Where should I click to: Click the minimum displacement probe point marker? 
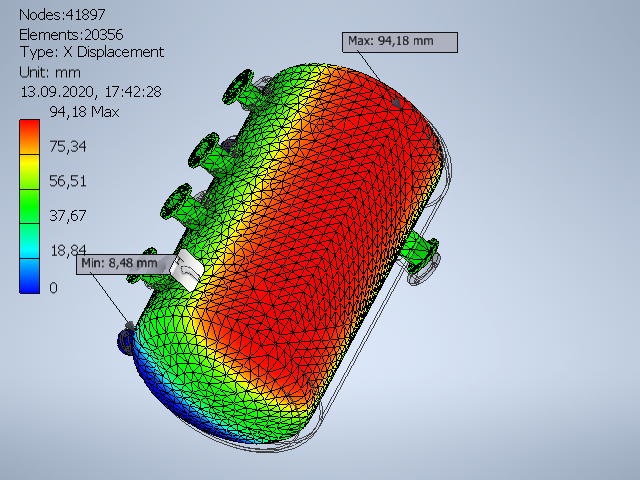[130, 325]
